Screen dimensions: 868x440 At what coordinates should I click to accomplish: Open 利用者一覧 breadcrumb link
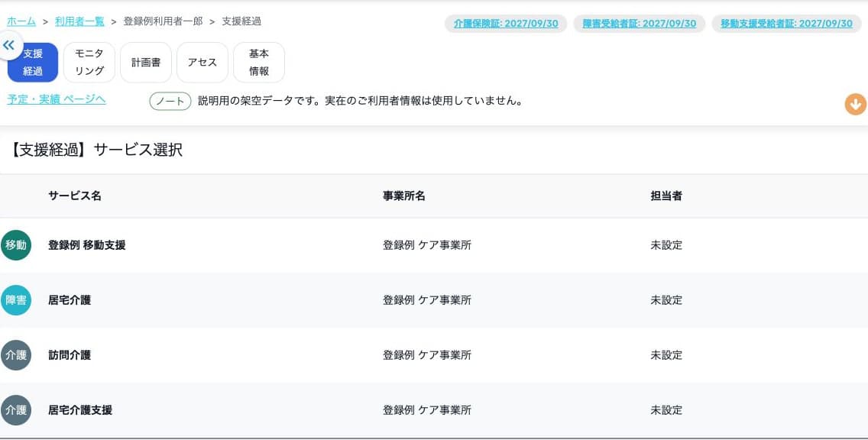click(79, 21)
